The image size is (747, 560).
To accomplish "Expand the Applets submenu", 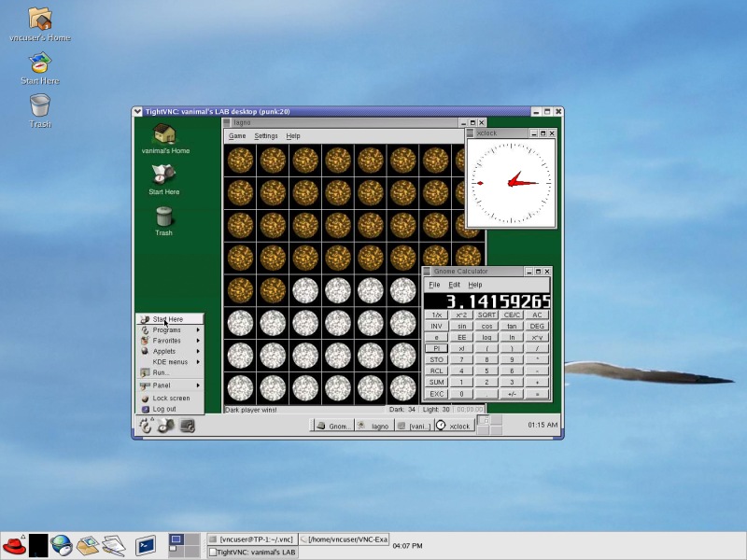I will [x=168, y=351].
